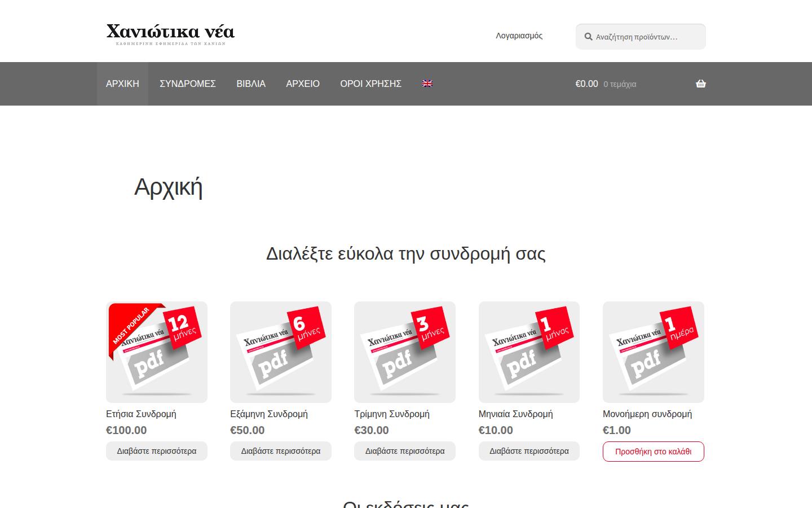812x508 pixels.
Task: Click Διαβάστε περισσότερα under Τρίμηνη Συνδρομή
Action: [x=405, y=451]
